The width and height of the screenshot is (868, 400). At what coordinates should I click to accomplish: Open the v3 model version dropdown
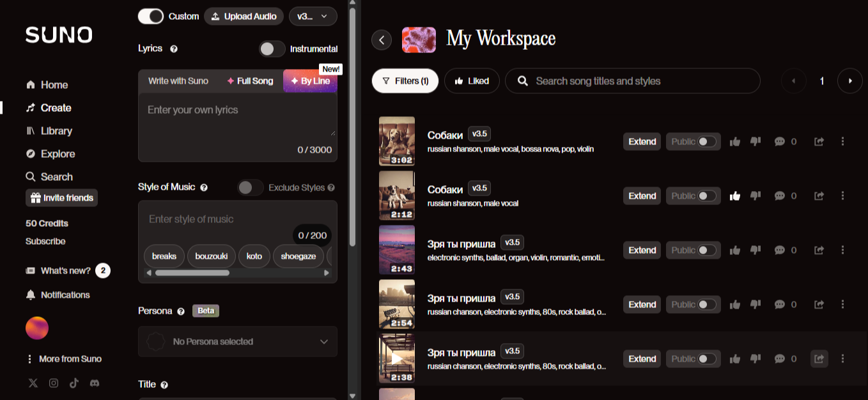[x=313, y=17]
